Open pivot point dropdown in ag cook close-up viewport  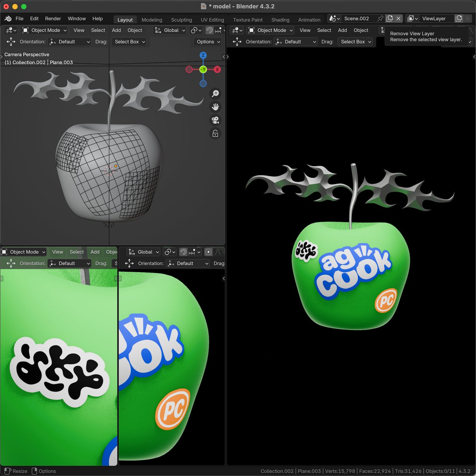pyautogui.click(x=170, y=252)
